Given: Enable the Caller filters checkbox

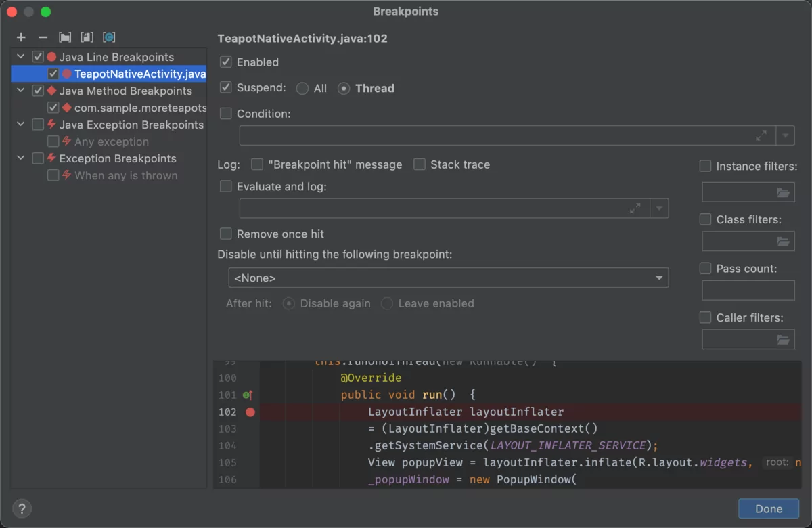Looking at the screenshot, I should click(705, 317).
